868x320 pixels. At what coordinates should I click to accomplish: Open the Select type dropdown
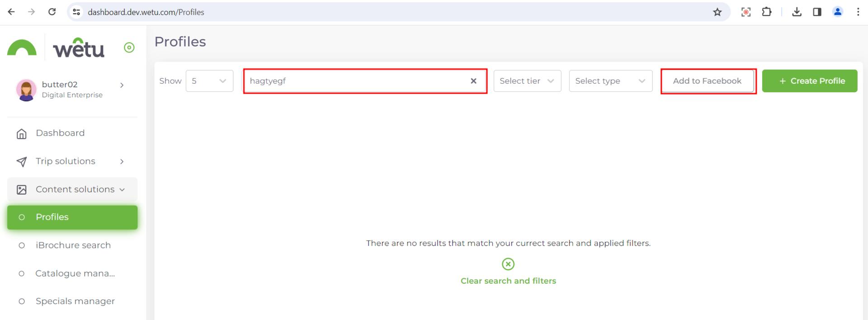coord(610,81)
